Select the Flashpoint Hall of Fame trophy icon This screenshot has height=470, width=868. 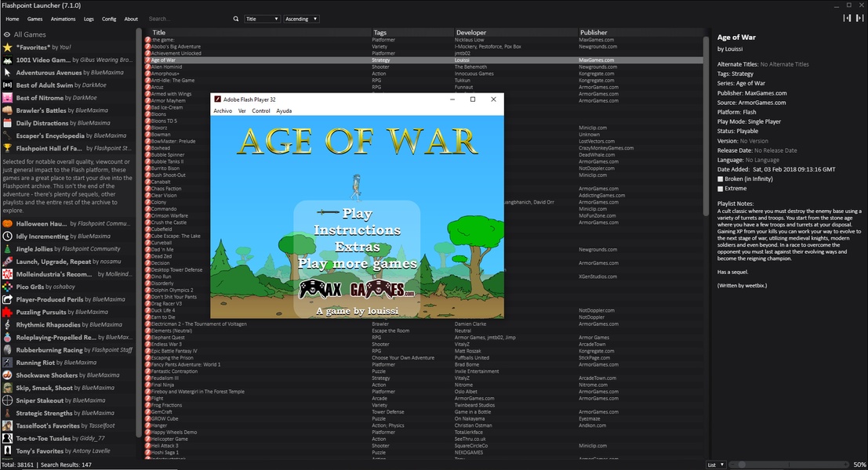(7, 148)
